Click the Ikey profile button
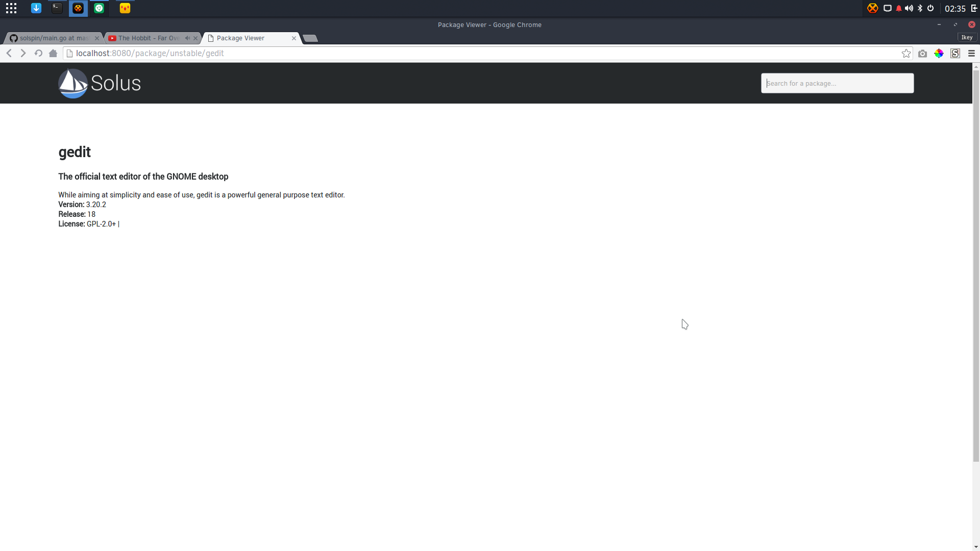980x551 pixels. pos(967,37)
